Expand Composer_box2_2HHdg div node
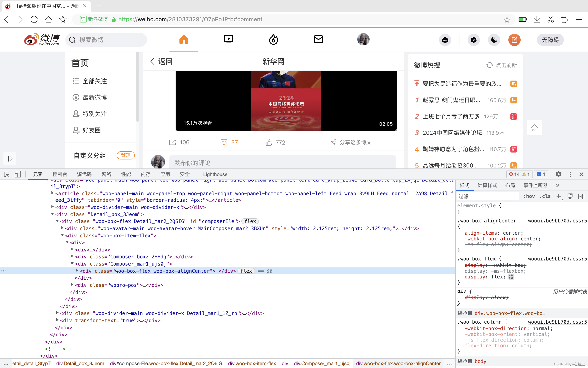588x368 pixels. 72,256
